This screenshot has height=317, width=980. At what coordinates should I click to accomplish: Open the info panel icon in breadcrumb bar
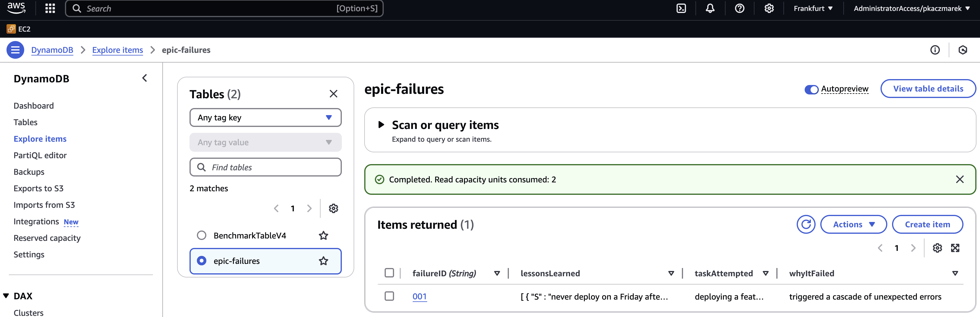(935, 50)
